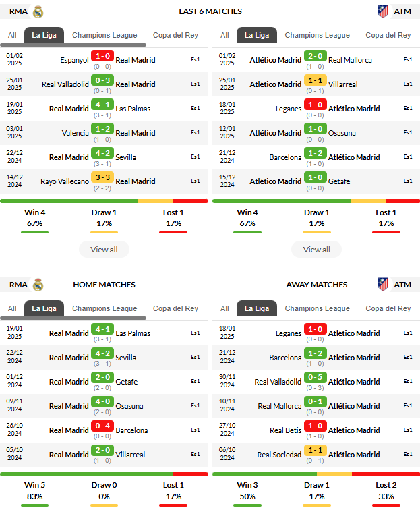This screenshot has width=420, height=512.
Task: Select Copa del Rey tab under ATM last 6 matches
Action: click(x=388, y=35)
